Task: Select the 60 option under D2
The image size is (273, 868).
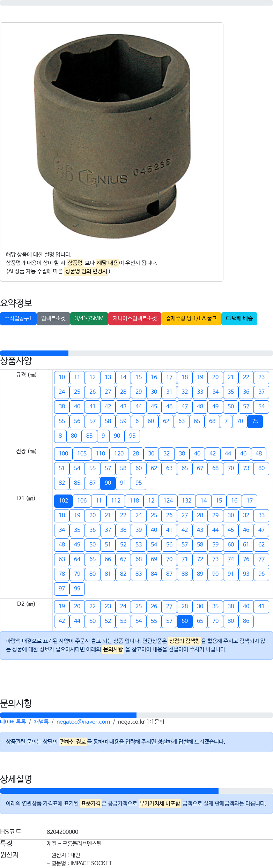Action: [x=185, y=621]
